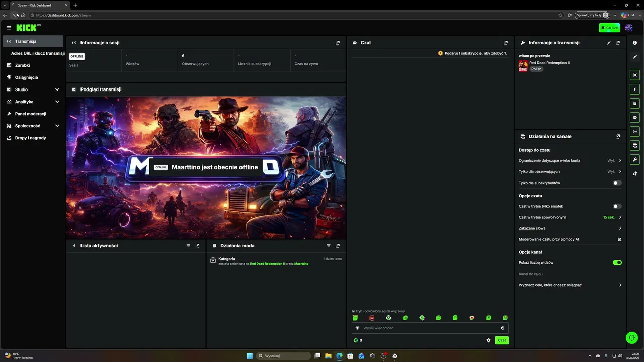The image size is (644, 362).
Task: Open slow mode 15 sek. options
Action: (570, 217)
